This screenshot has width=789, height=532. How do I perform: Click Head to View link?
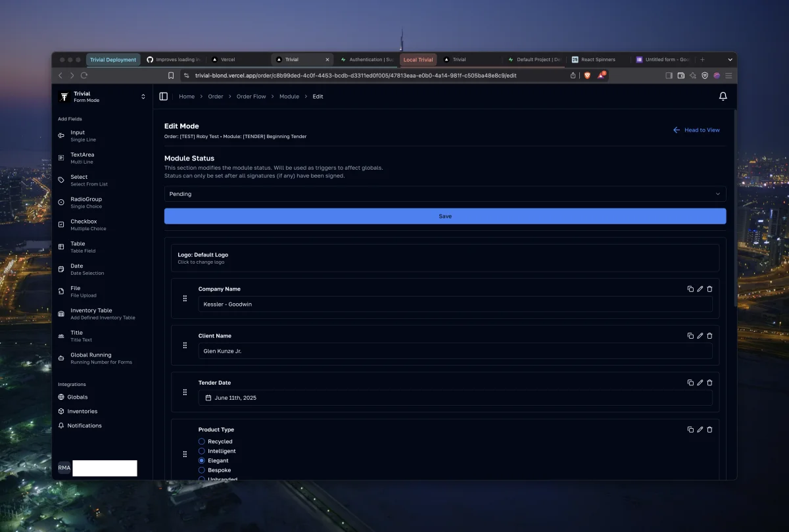coord(696,130)
